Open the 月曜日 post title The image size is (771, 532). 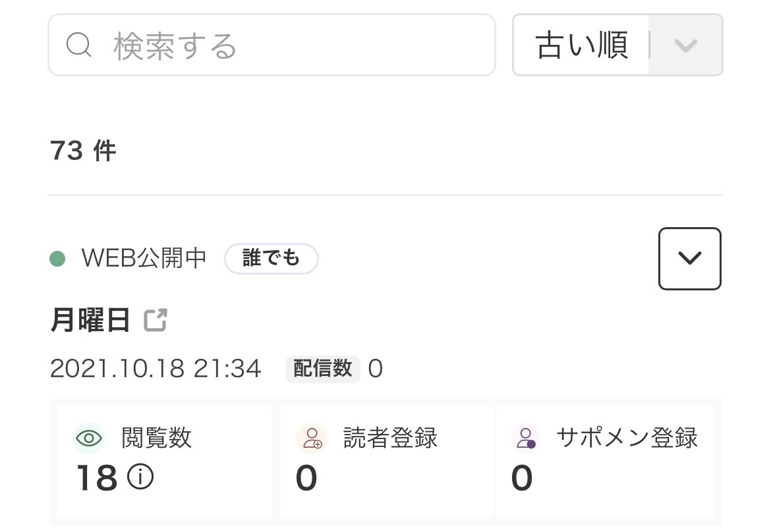point(90,321)
